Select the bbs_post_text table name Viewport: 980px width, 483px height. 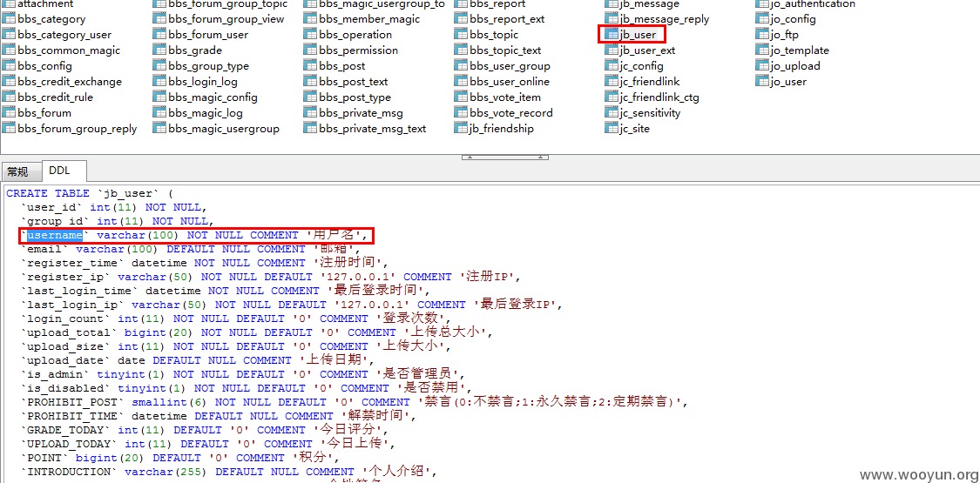coord(353,82)
